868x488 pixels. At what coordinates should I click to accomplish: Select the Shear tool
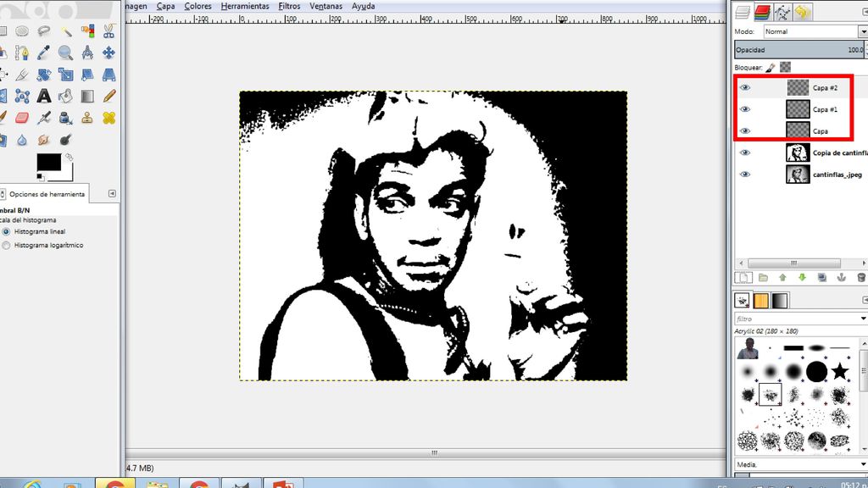(x=87, y=75)
